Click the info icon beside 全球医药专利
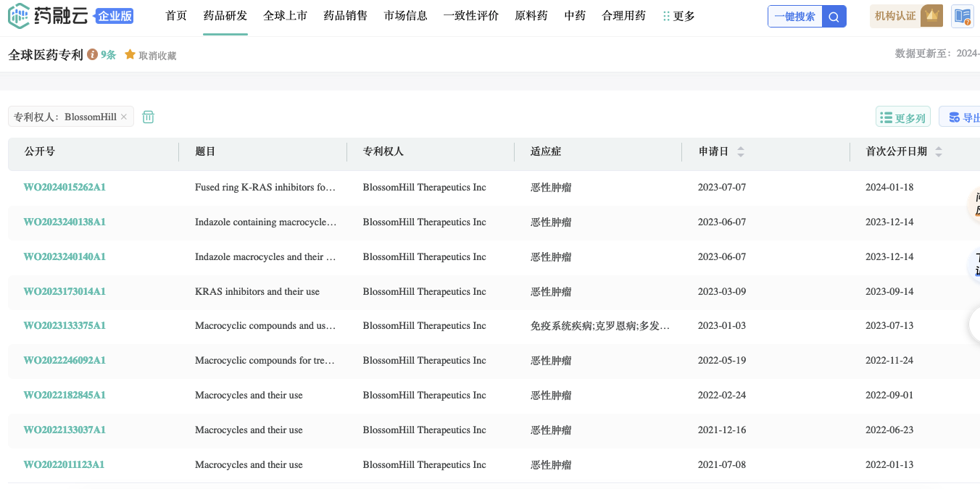The image size is (980, 489). tap(93, 54)
